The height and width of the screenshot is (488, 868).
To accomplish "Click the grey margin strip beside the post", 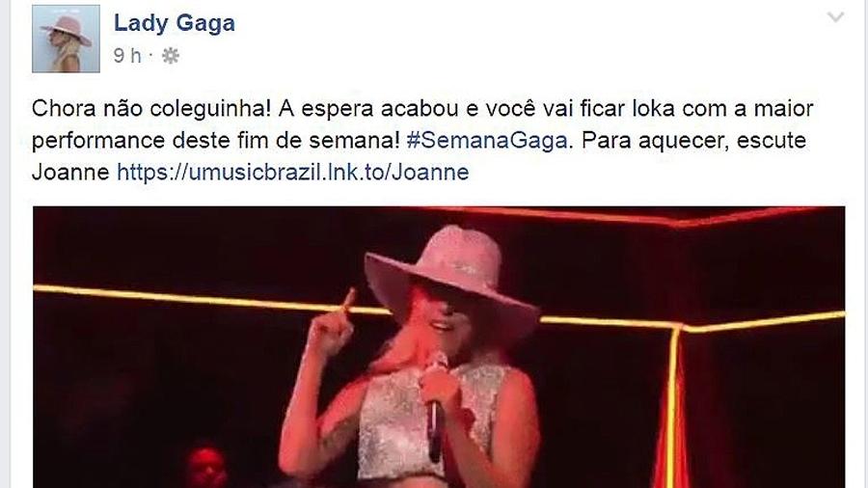I will pos(5,244).
